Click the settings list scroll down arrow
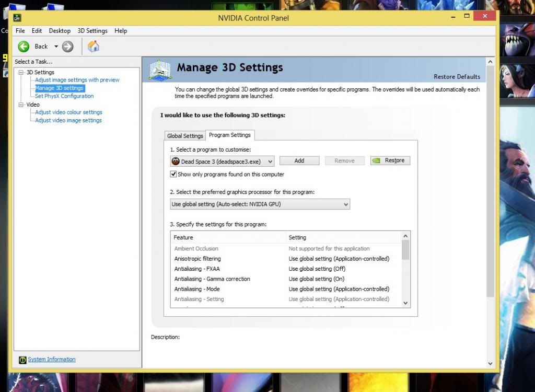The width and height of the screenshot is (535, 392). (405, 303)
